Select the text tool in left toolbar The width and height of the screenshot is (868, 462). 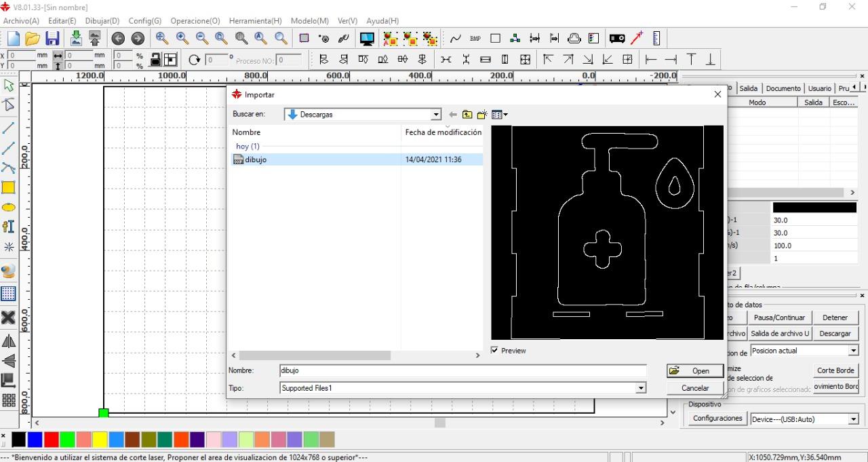coord(9,227)
